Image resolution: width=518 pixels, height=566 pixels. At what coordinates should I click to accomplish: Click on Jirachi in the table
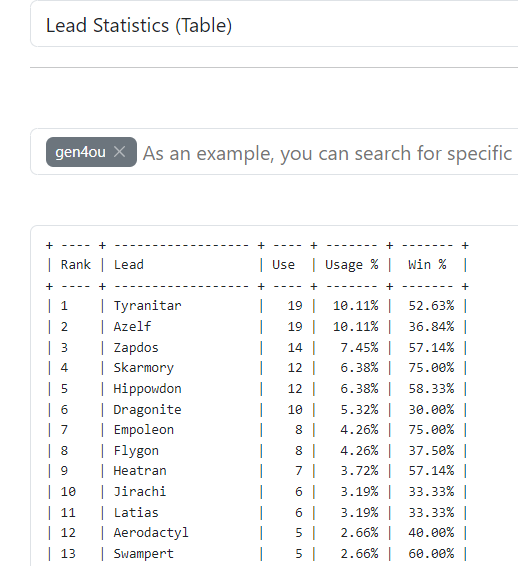(x=140, y=492)
